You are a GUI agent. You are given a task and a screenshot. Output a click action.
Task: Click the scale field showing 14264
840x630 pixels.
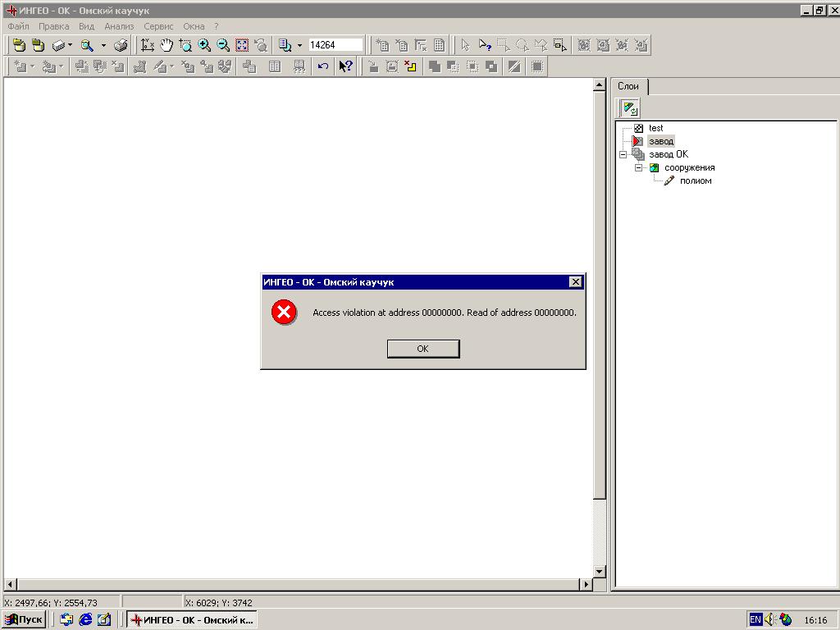(x=336, y=45)
